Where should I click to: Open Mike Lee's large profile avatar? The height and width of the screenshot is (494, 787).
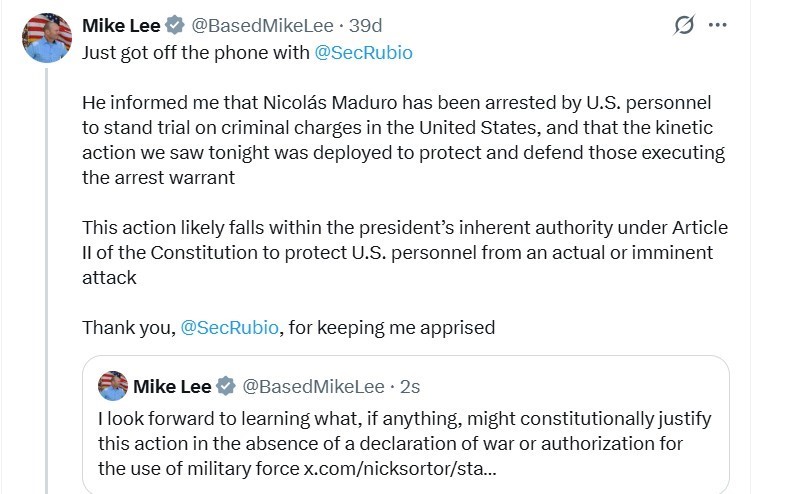click(x=47, y=38)
